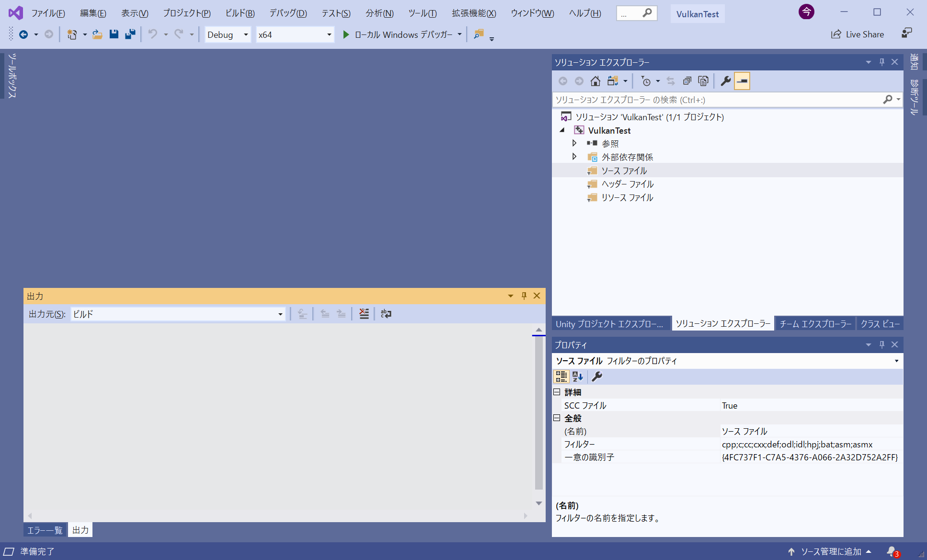Screen dimensions: 927x560
Task: Open the 出力元 ビルド dropdown
Action: 178,314
